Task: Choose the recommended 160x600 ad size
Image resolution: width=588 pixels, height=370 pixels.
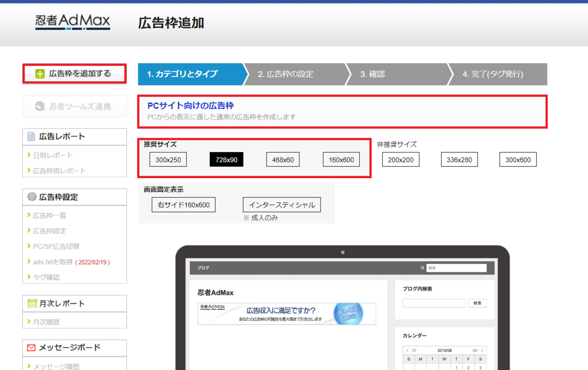Action: 342,160
